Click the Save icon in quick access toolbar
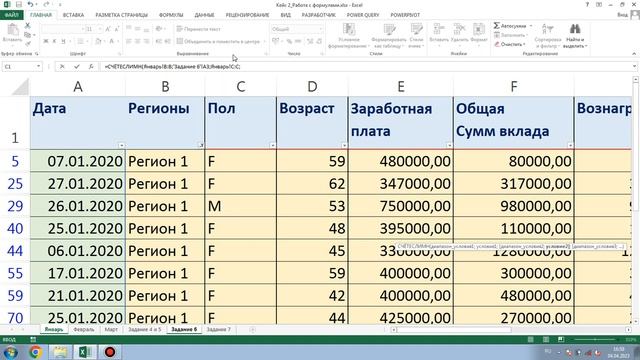 pyautogui.click(x=19, y=4)
